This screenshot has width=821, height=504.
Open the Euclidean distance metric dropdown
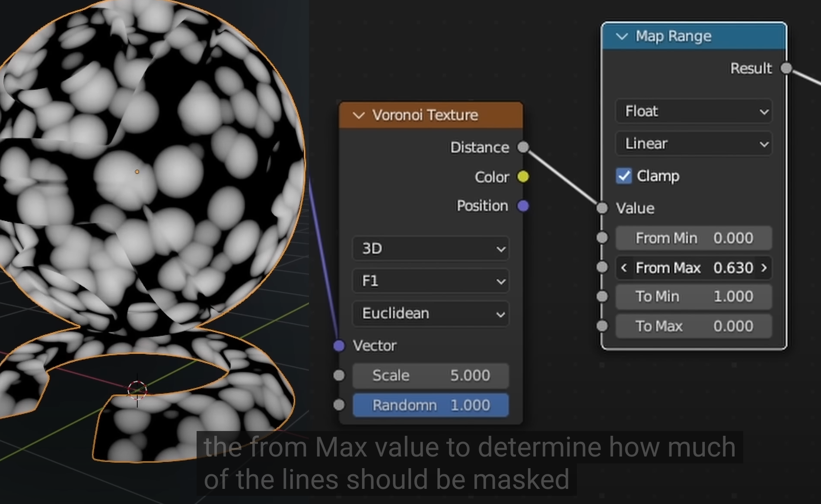point(431,313)
